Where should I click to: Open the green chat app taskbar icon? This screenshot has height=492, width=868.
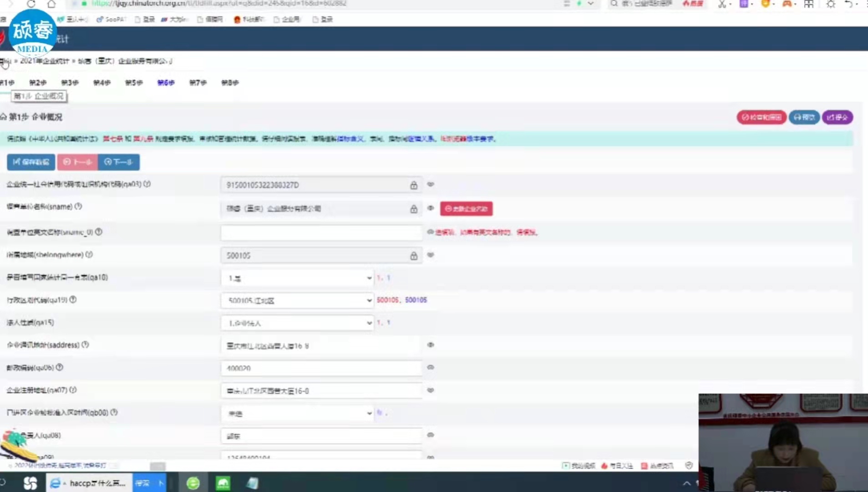coord(223,483)
